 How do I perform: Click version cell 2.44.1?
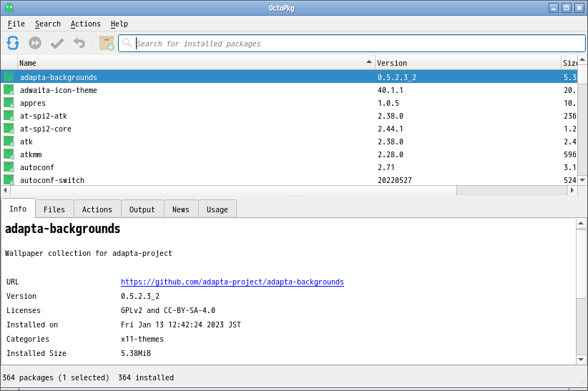pos(391,129)
